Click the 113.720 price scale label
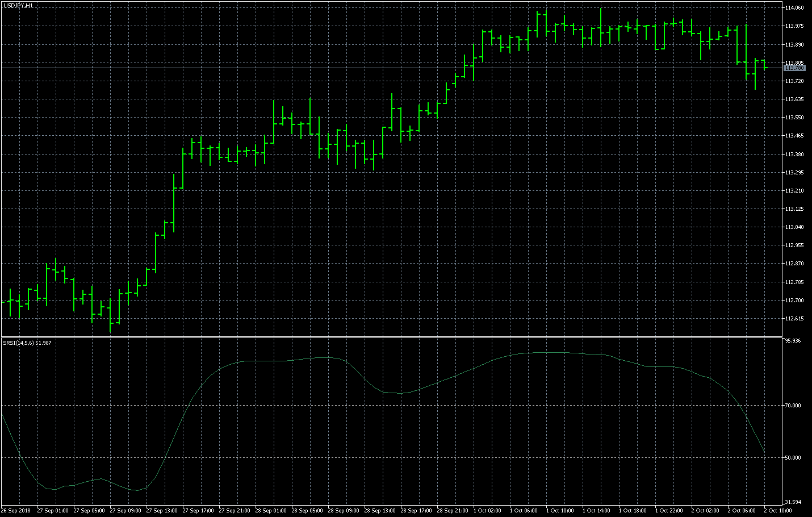 click(794, 81)
